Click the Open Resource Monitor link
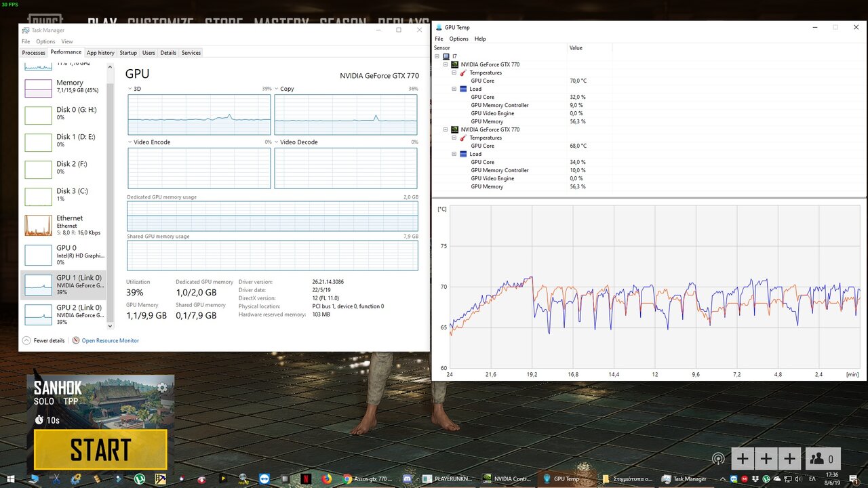The height and width of the screenshot is (488, 868). click(111, 340)
